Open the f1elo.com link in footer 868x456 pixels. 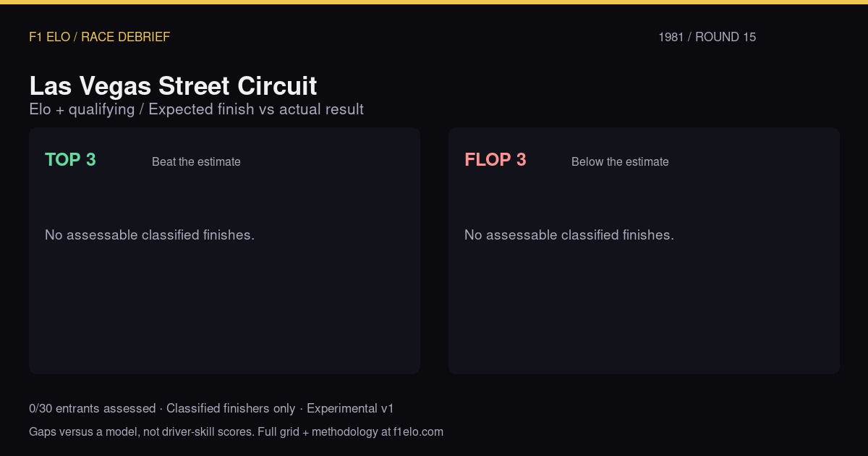click(x=418, y=432)
